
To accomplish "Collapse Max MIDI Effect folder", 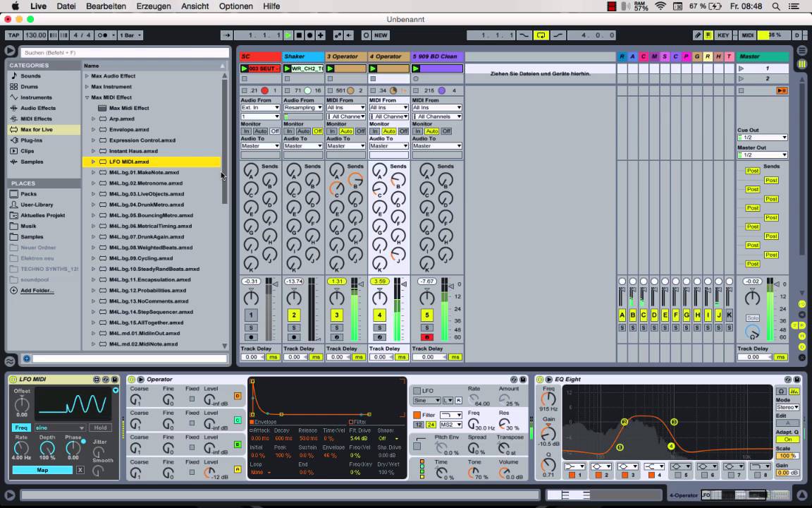I will pyautogui.click(x=87, y=97).
